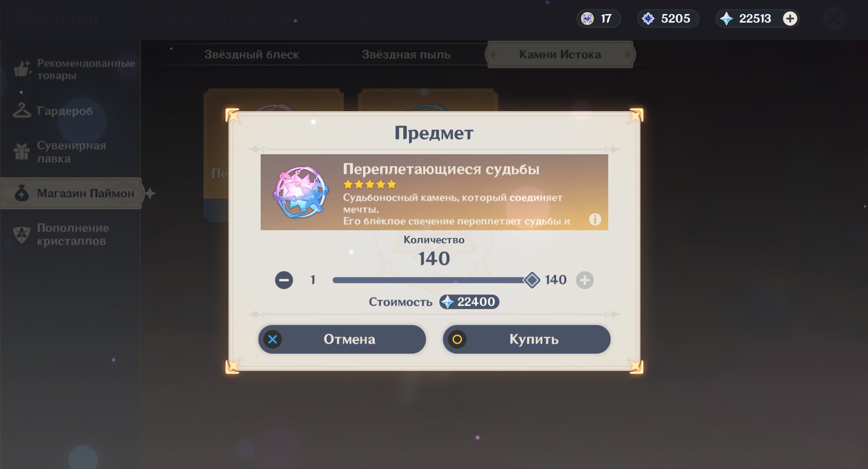The width and height of the screenshot is (868, 469).
Task: Click the stardust counter showing 17
Action: click(598, 19)
